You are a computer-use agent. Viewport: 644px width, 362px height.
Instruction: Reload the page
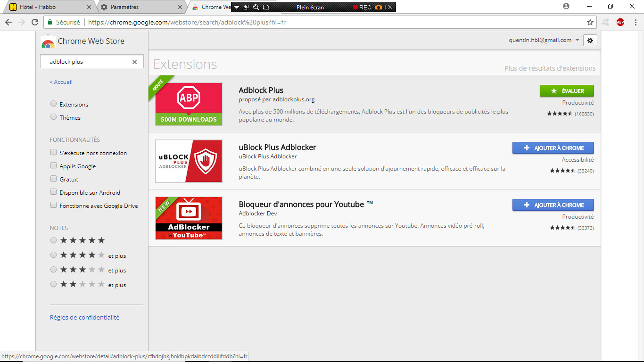click(34, 22)
